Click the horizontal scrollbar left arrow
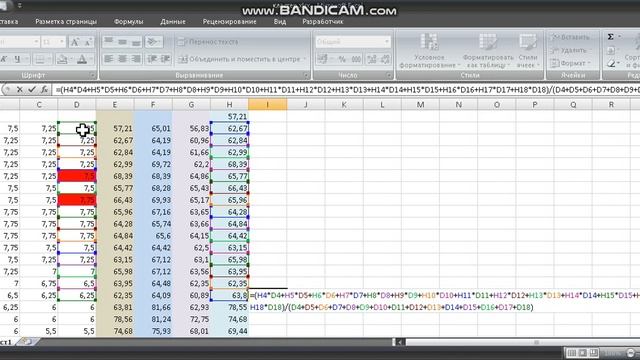Screen dimensions: 640x360 (x=400, y=342)
